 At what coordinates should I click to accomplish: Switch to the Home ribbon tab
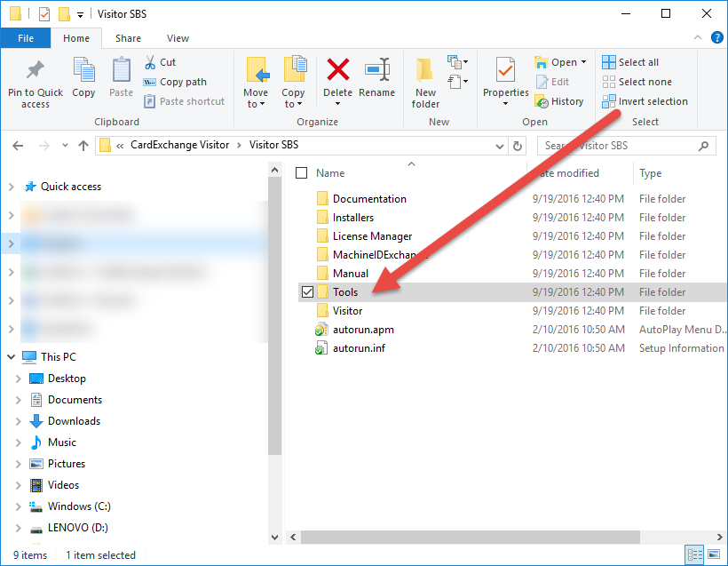[x=76, y=38]
